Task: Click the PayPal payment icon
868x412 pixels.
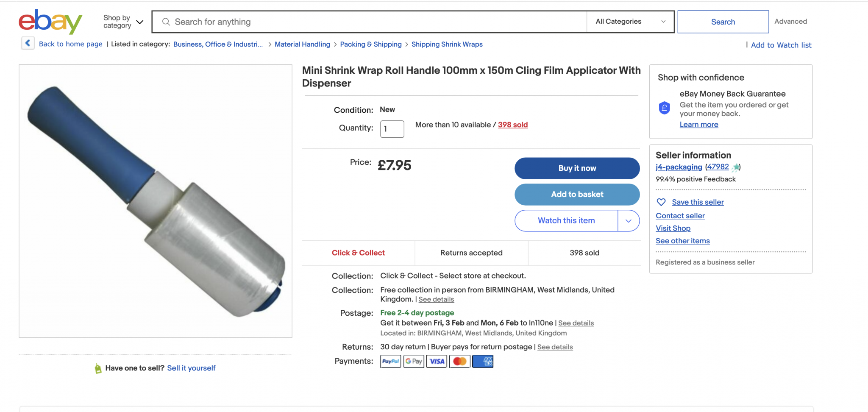Action: tap(390, 361)
